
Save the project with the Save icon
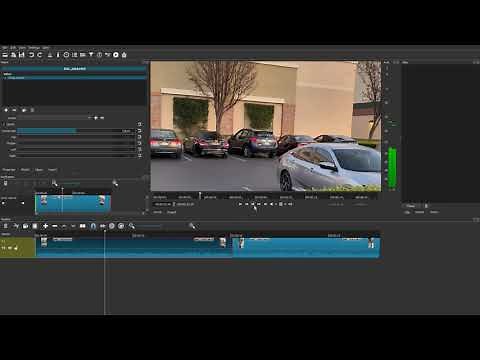(x=22, y=55)
